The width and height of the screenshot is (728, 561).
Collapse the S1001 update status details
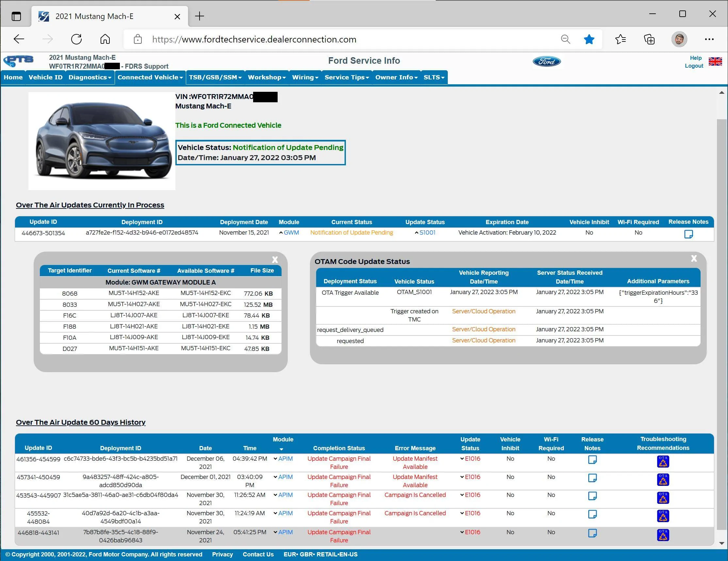pyautogui.click(x=425, y=233)
